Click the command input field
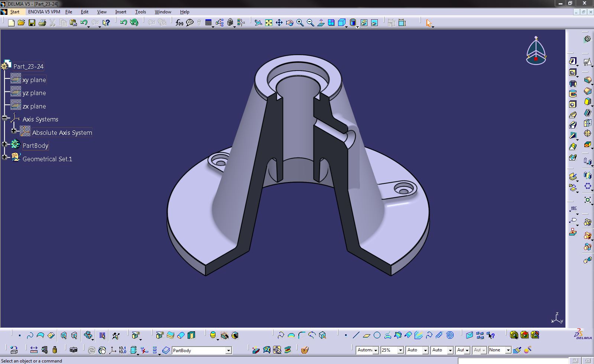Image resolution: width=594 pixels, height=364 pixels. click(513, 361)
